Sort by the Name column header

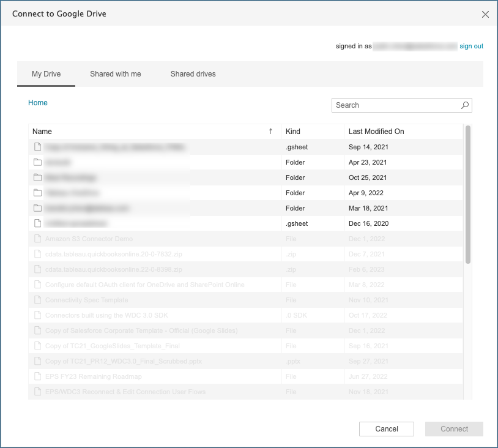155,131
